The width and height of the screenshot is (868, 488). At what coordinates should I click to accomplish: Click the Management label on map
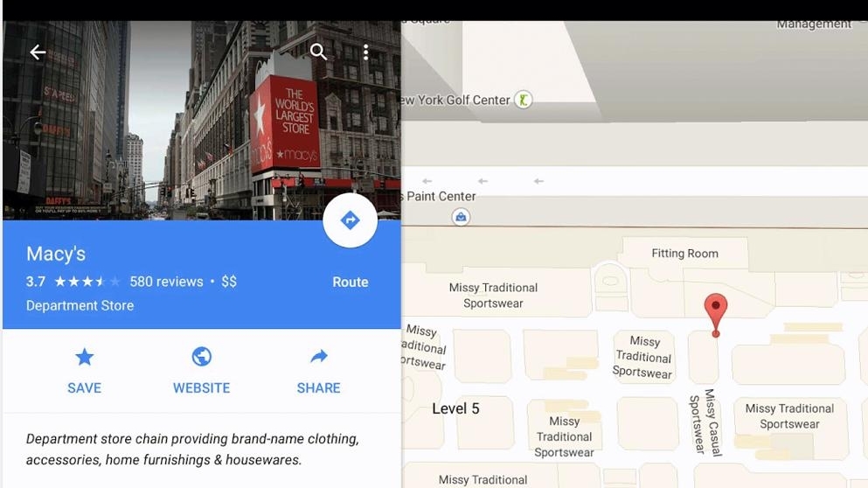pyautogui.click(x=814, y=24)
